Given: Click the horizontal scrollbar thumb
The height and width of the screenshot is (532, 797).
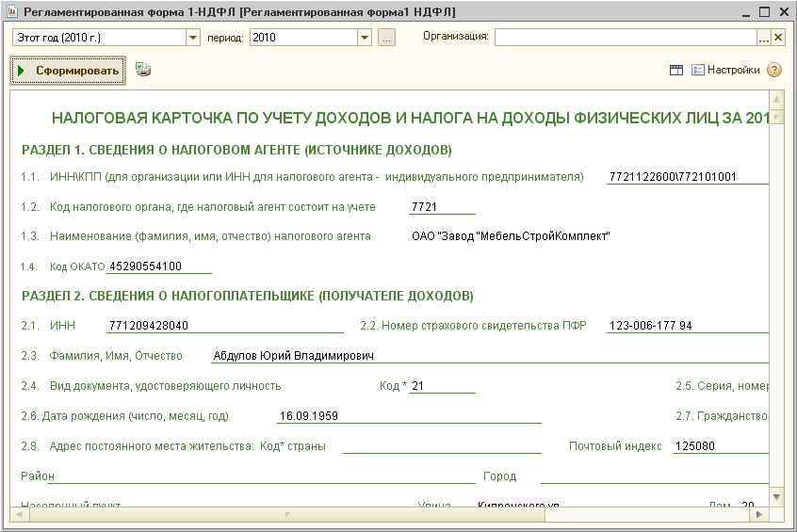Looking at the screenshot, I should pyautogui.click(x=287, y=514).
